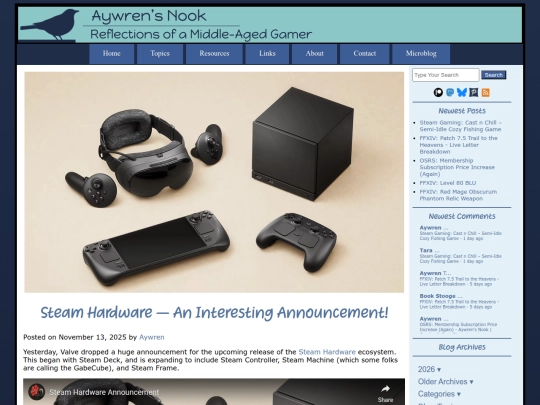The image size is (540, 405).
Task: Open the Mastodon icon link
Action: coord(450,92)
